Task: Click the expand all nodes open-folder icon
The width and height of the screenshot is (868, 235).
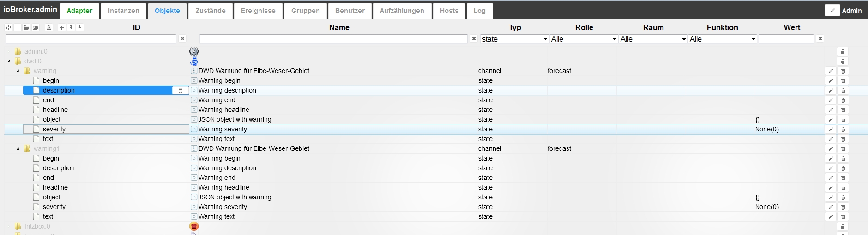Action: tap(36, 27)
